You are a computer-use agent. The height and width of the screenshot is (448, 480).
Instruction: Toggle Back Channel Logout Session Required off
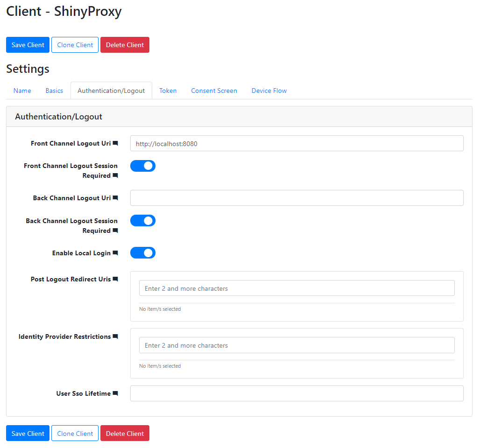coord(143,220)
